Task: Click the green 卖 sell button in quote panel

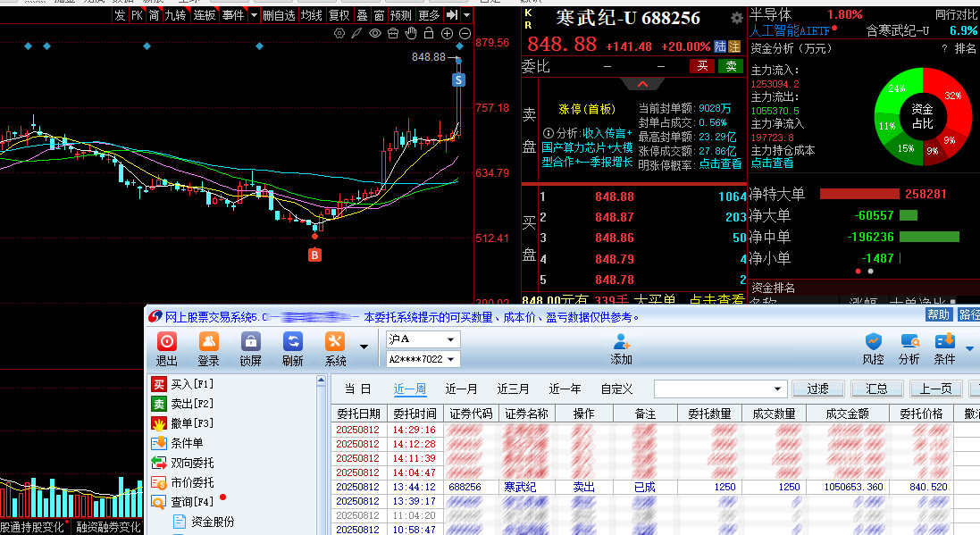Action: click(732, 66)
